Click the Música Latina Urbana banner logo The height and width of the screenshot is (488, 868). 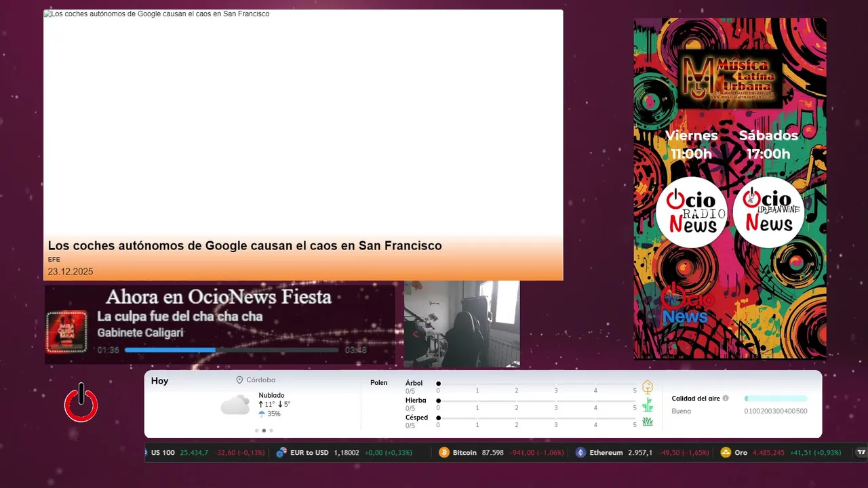point(731,79)
